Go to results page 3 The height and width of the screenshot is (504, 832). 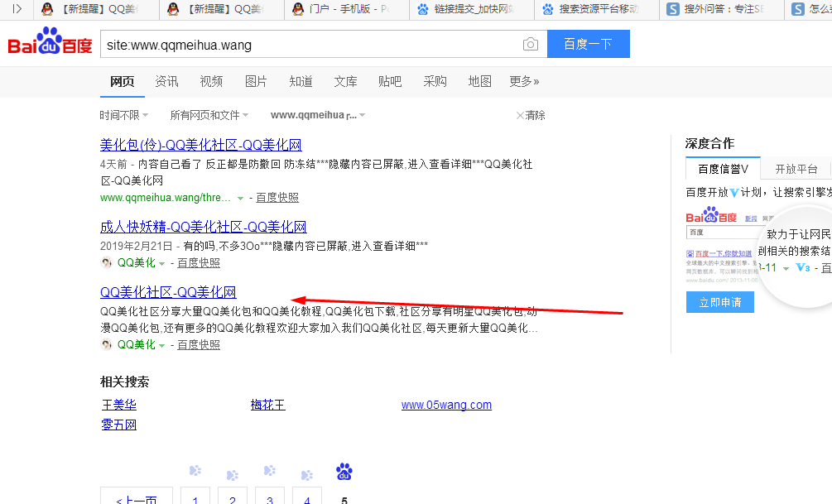pos(270,498)
